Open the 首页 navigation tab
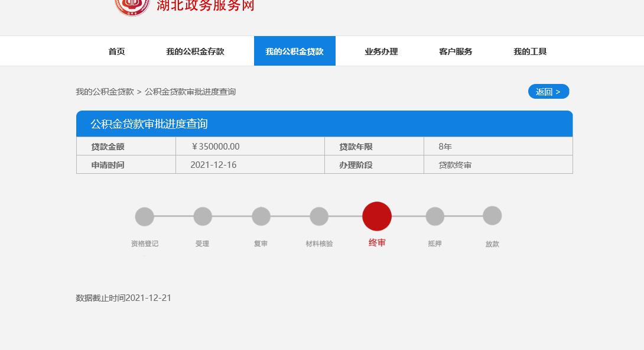The image size is (644, 350). click(x=116, y=51)
